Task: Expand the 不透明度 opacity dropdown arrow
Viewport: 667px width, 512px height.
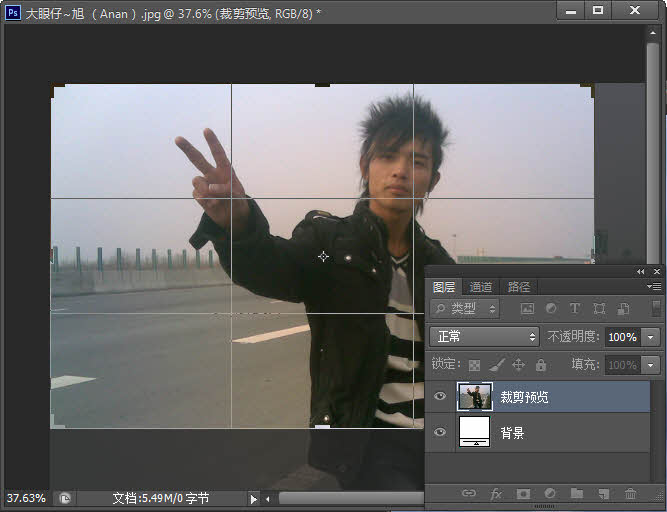Action: [x=651, y=337]
